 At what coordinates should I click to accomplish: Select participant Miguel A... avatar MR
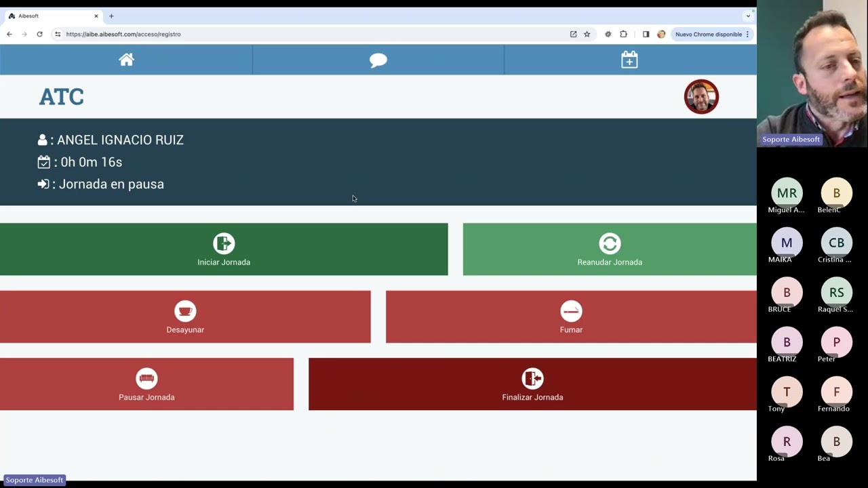click(787, 193)
